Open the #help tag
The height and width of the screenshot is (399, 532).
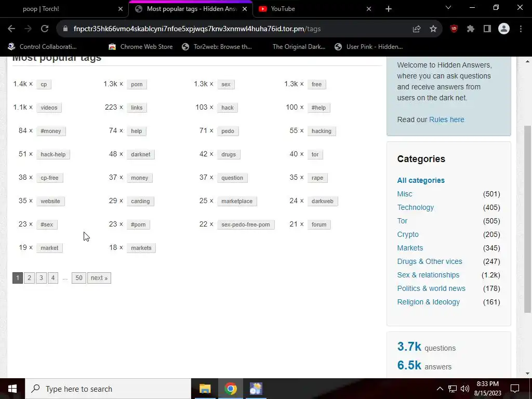point(318,108)
